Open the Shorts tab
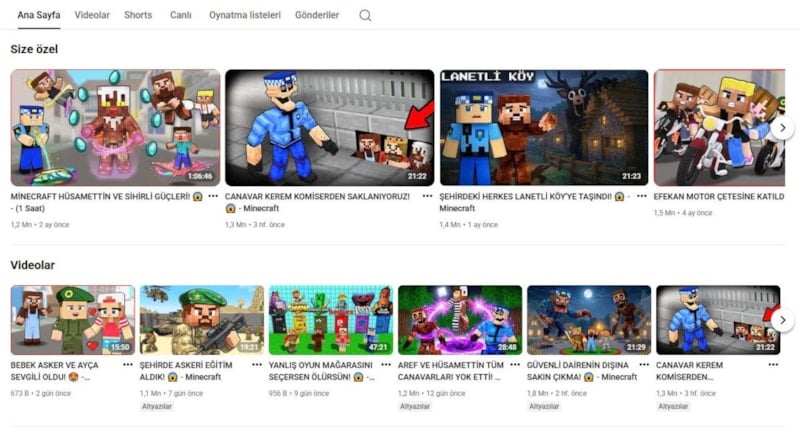The image size is (800, 429). tap(138, 16)
